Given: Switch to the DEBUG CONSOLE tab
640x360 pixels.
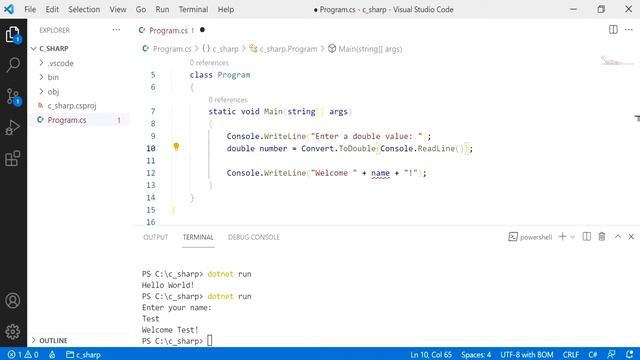Looking at the screenshot, I should coord(253,237).
